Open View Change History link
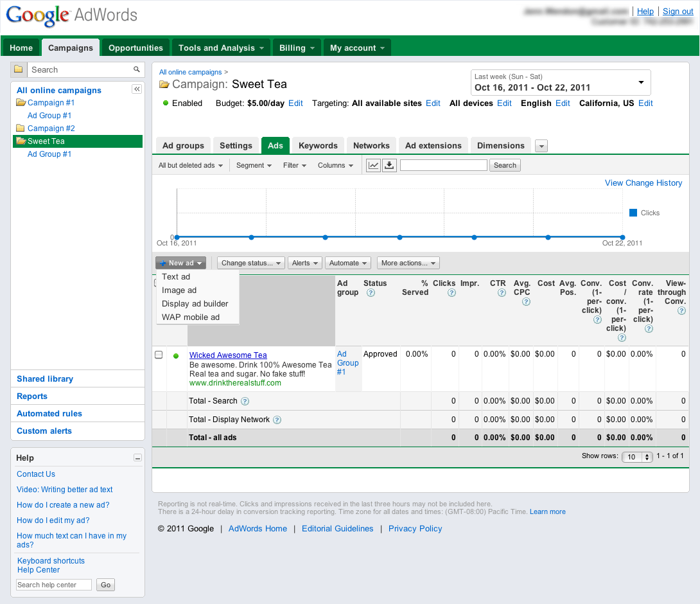Image resolution: width=700 pixels, height=604 pixels. pos(643,183)
